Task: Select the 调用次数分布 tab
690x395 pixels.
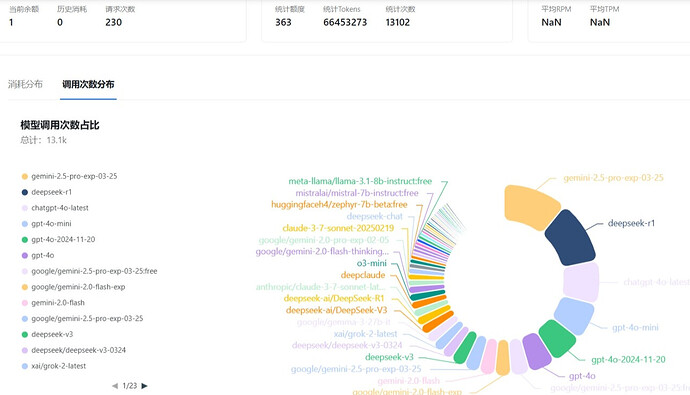Action: pos(88,84)
